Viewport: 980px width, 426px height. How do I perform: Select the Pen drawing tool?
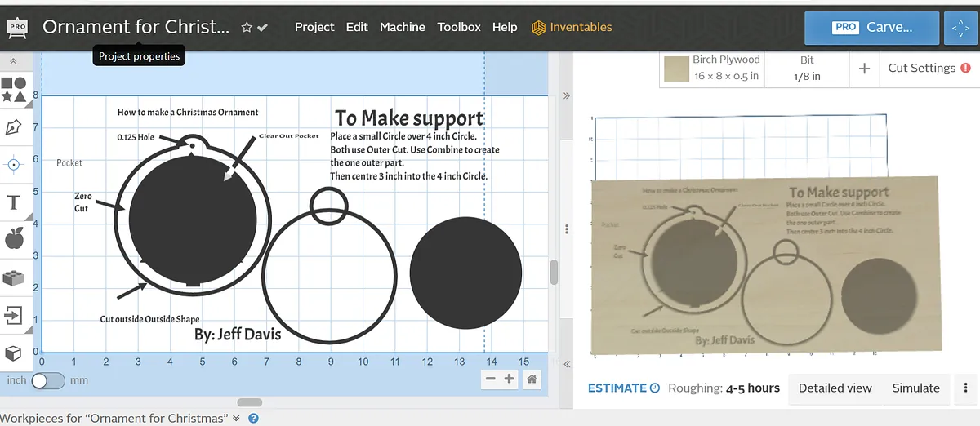pyautogui.click(x=13, y=127)
